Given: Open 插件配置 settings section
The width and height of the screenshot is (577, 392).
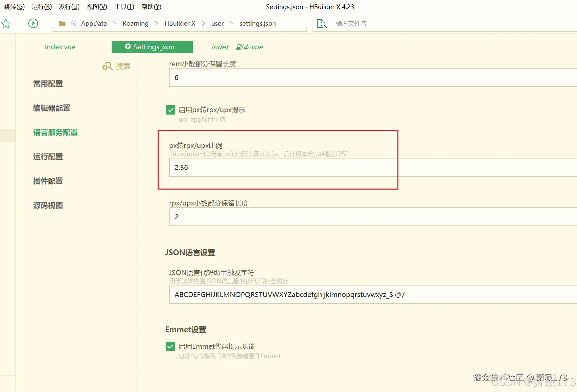Looking at the screenshot, I should 48,181.
